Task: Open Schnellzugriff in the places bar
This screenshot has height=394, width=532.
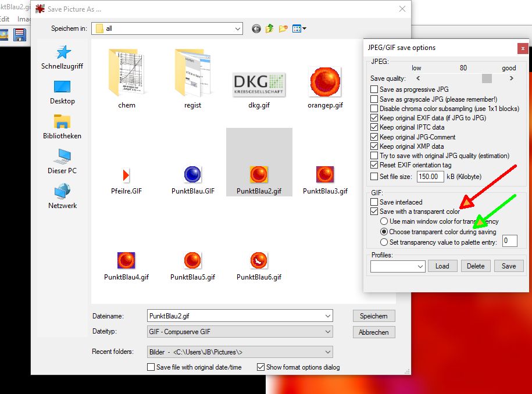Action: point(62,58)
